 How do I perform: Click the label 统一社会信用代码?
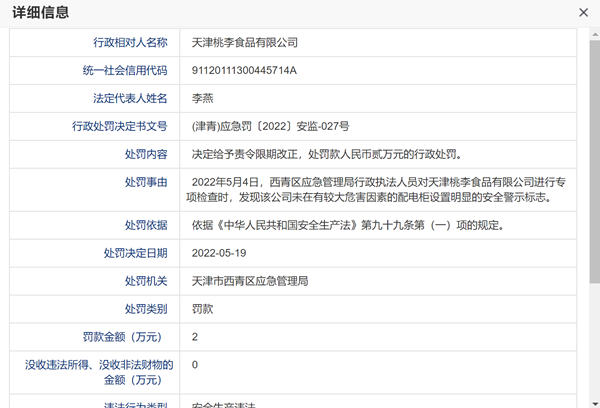click(x=125, y=70)
